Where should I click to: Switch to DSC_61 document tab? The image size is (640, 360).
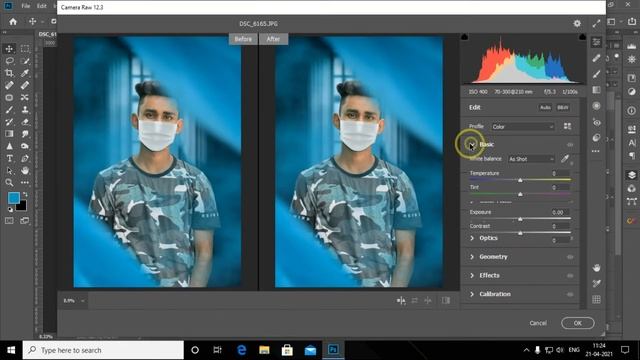47,34
